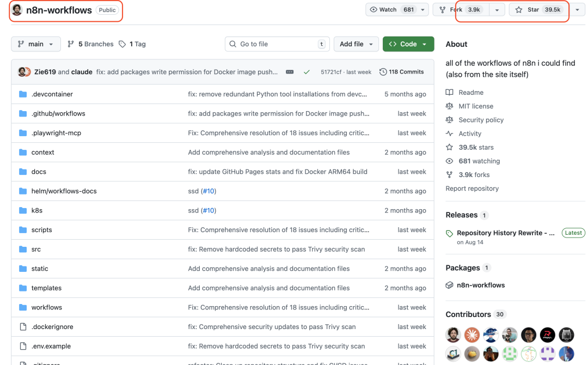Open the templates folder
588x365 pixels.
[x=46, y=288]
